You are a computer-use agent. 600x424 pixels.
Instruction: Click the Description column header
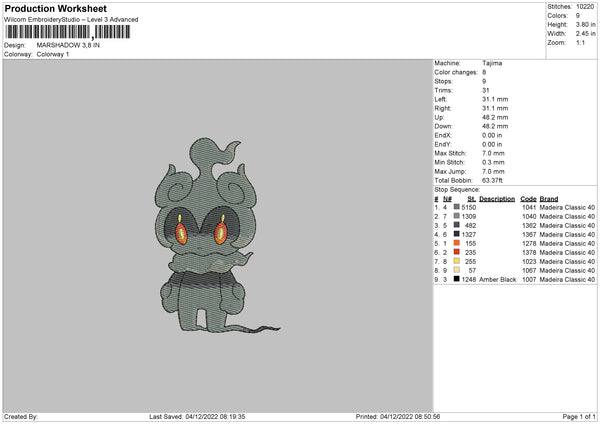pos(497,199)
